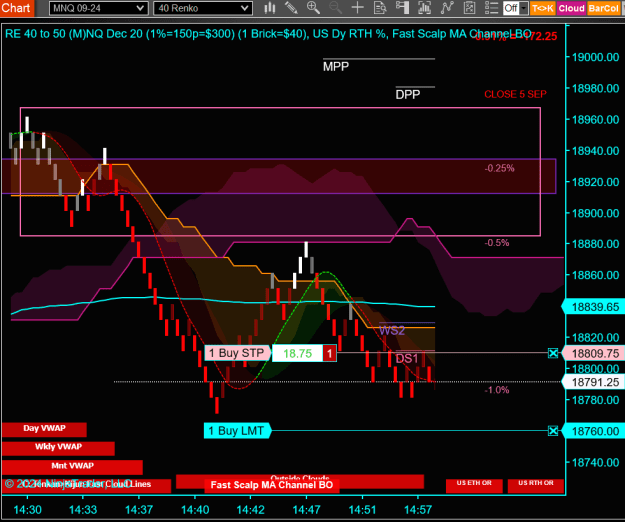Open the properties list icon
The image size is (625, 522).
coord(492,8)
